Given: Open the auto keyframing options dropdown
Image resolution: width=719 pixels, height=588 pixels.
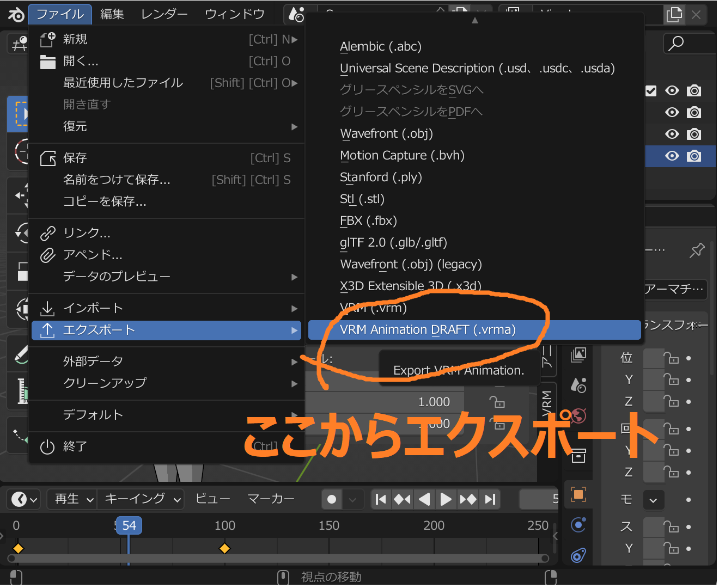Looking at the screenshot, I should click(x=353, y=499).
